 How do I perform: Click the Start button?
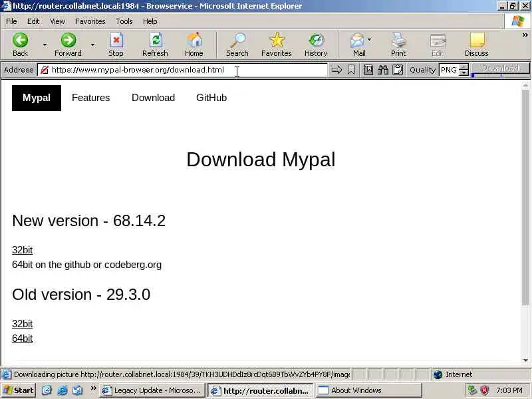pos(19,390)
